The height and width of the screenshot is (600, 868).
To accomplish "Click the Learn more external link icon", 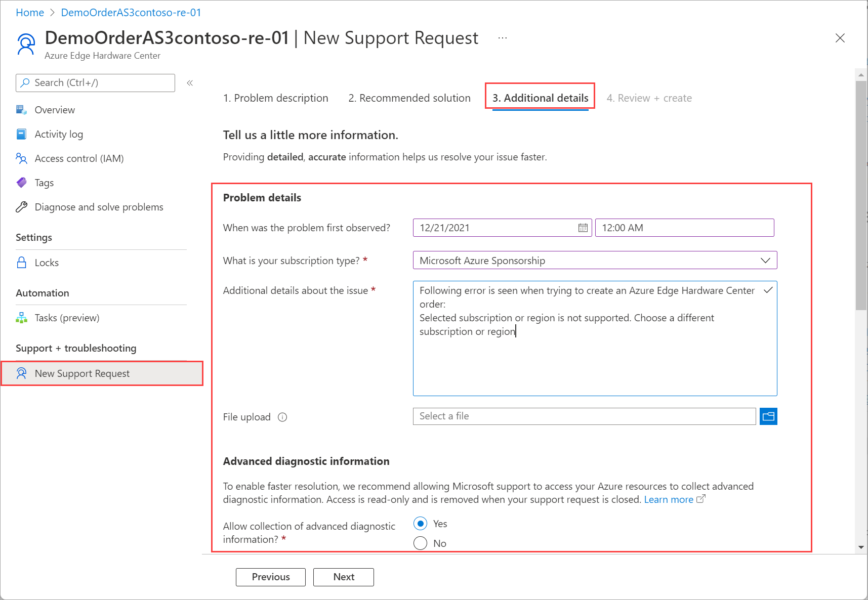I will [x=701, y=499].
